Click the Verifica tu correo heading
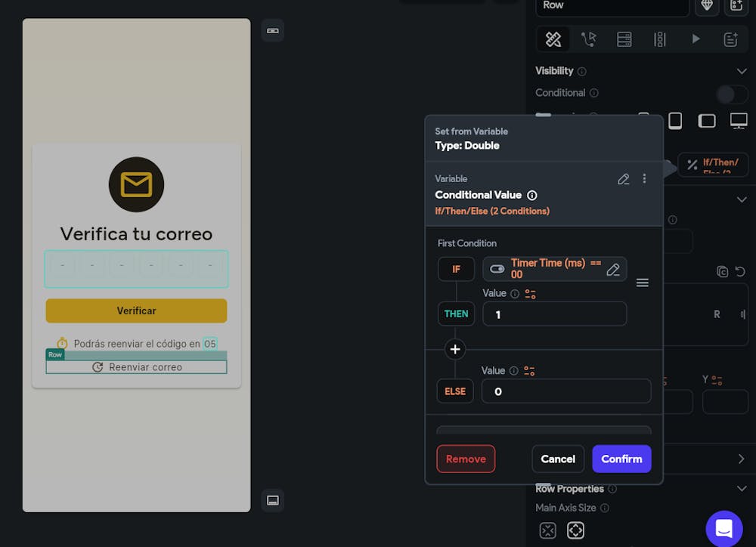The height and width of the screenshot is (547, 756). pos(136,234)
